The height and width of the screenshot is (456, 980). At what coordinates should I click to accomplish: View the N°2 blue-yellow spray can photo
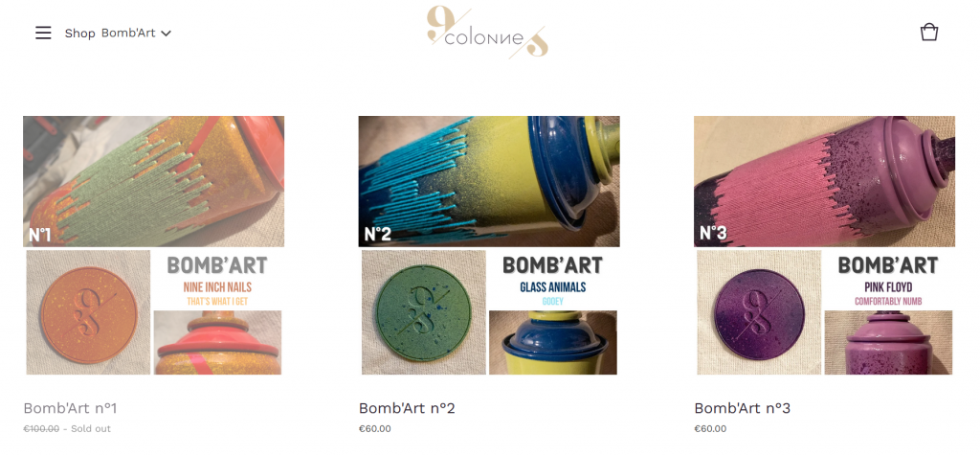pyautogui.click(x=489, y=181)
